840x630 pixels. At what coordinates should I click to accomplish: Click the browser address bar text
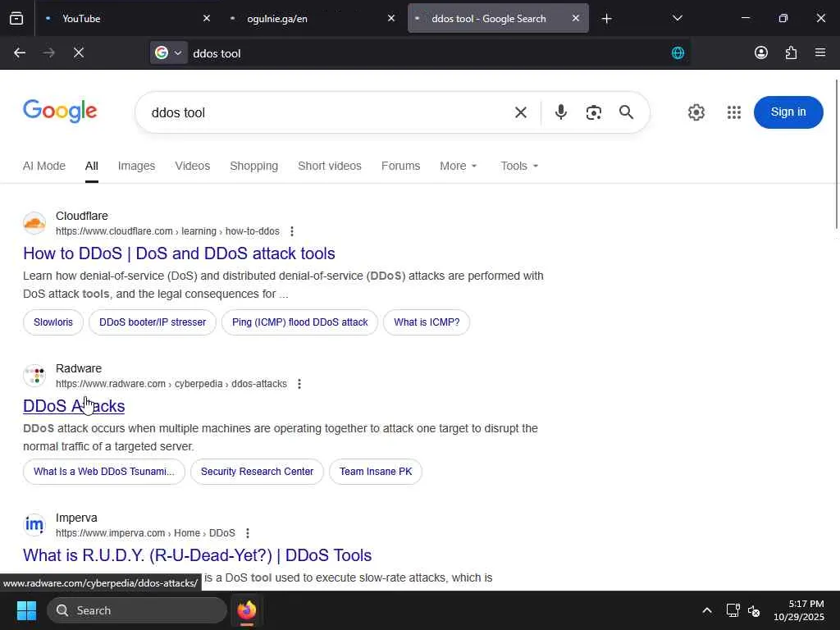click(217, 53)
